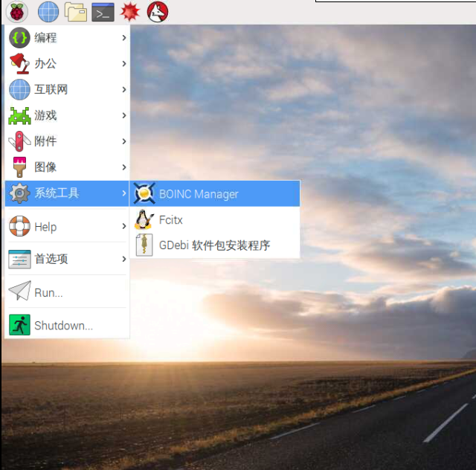Click the 图像 paintbrush icon
The image size is (476, 470).
[19, 167]
